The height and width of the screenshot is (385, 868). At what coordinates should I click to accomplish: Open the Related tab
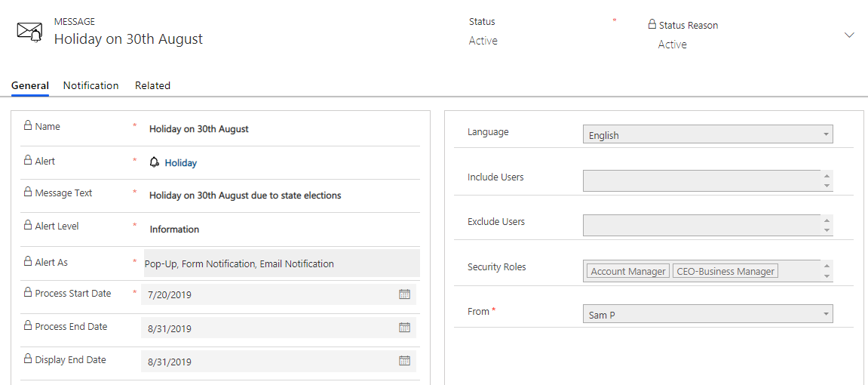(152, 85)
